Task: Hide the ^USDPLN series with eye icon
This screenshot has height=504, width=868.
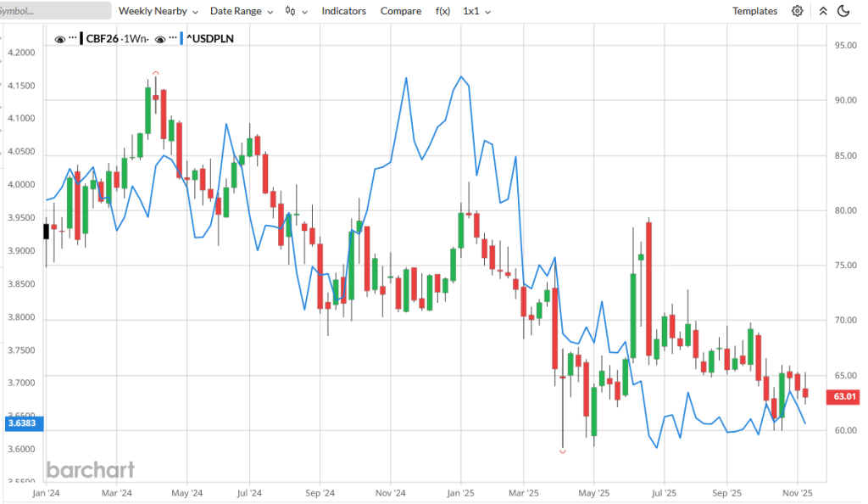Action: click(160, 38)
